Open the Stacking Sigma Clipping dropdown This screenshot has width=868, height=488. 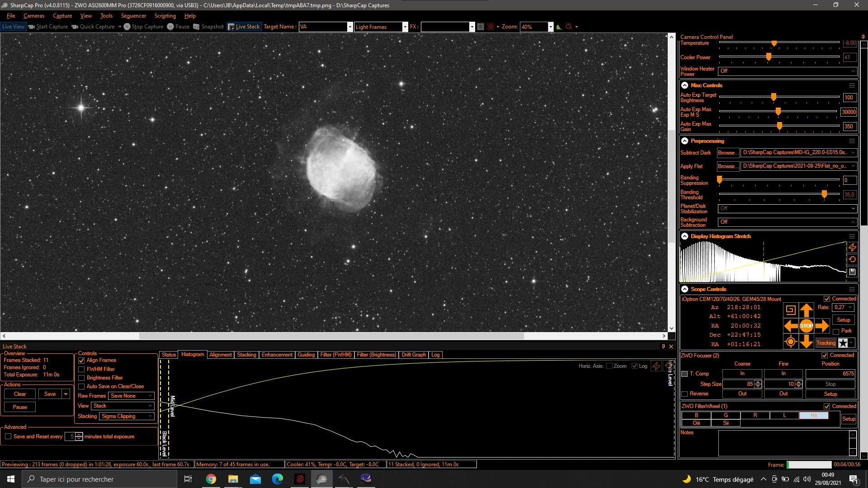pyautogui.click(x=127, y=416)
